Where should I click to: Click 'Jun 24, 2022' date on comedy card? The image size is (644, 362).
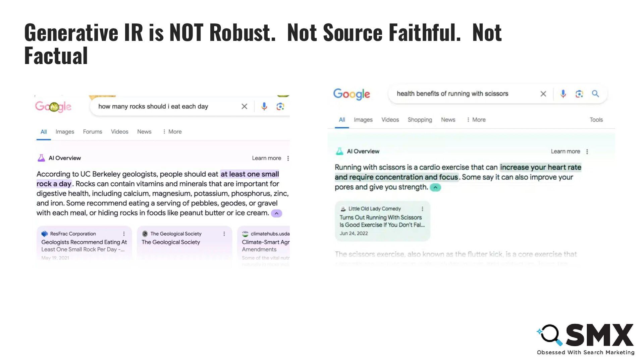(x=354, y=233)
